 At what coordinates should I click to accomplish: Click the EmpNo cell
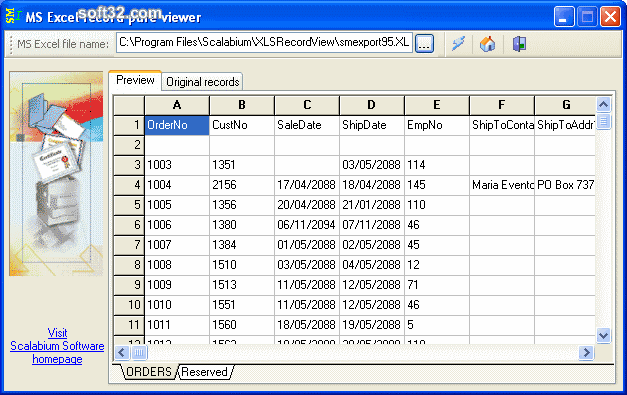point(437,125)
